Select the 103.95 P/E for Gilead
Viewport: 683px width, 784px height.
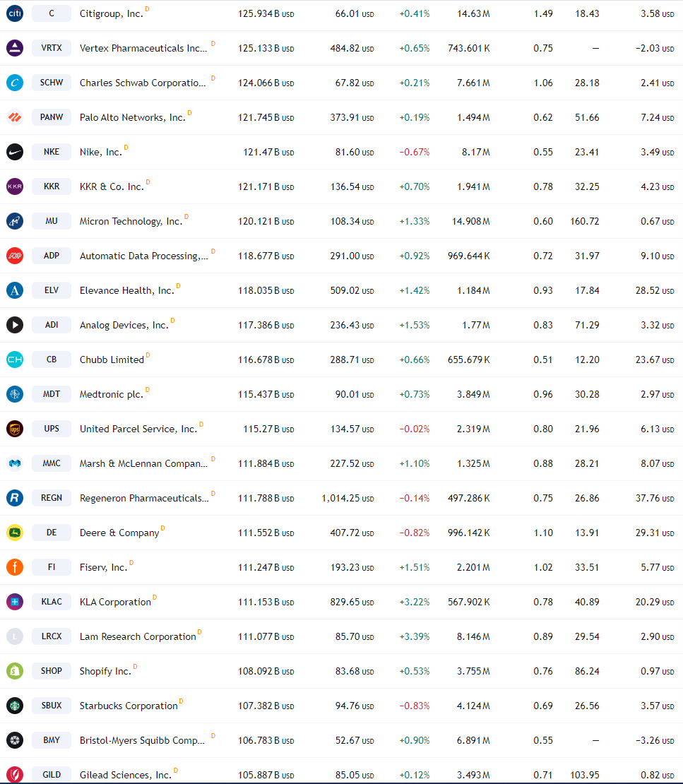[585, 775]
